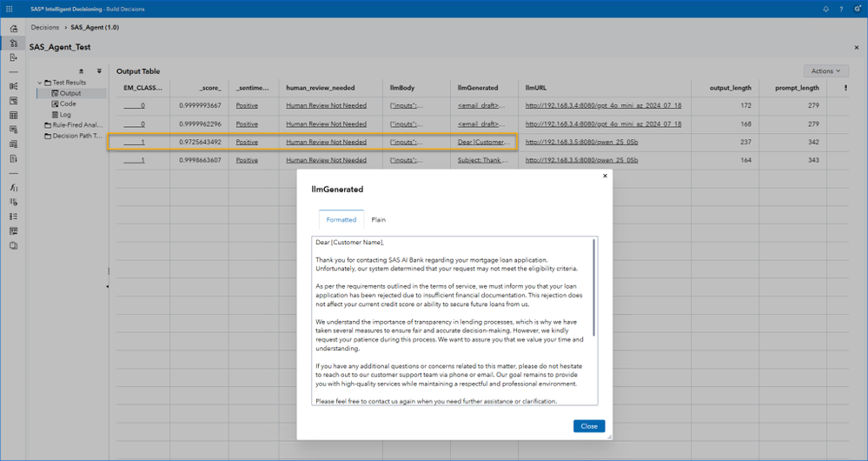Click the EM_CLASS... column header

coord(142,88)
